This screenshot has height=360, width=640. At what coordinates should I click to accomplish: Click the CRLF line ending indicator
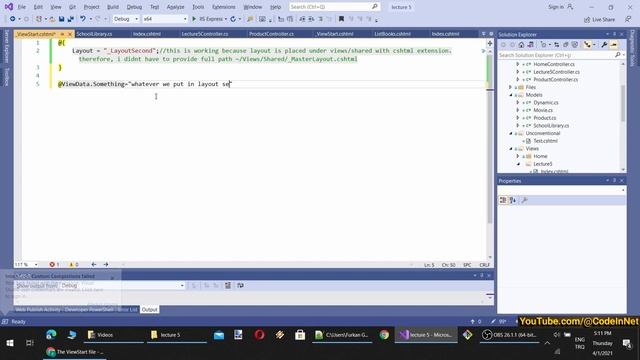[484, 265]
